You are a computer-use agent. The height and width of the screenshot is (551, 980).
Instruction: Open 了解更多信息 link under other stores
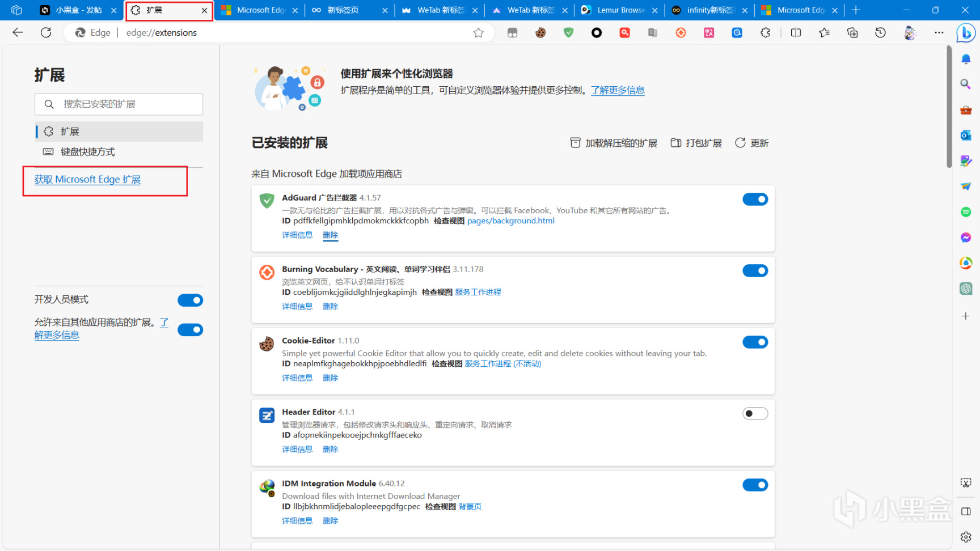(102, 329)
